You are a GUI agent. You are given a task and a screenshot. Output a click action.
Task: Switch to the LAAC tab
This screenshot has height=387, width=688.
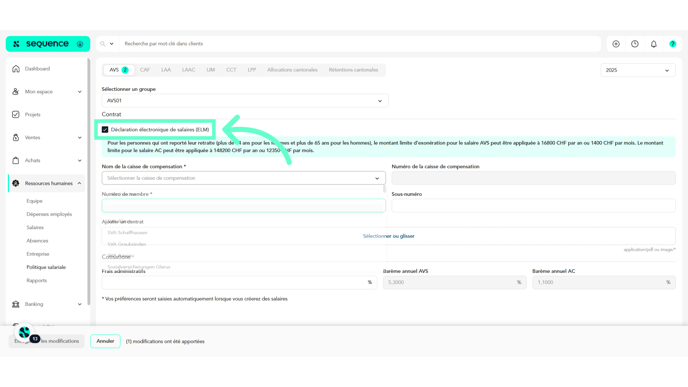click(189, 70)
